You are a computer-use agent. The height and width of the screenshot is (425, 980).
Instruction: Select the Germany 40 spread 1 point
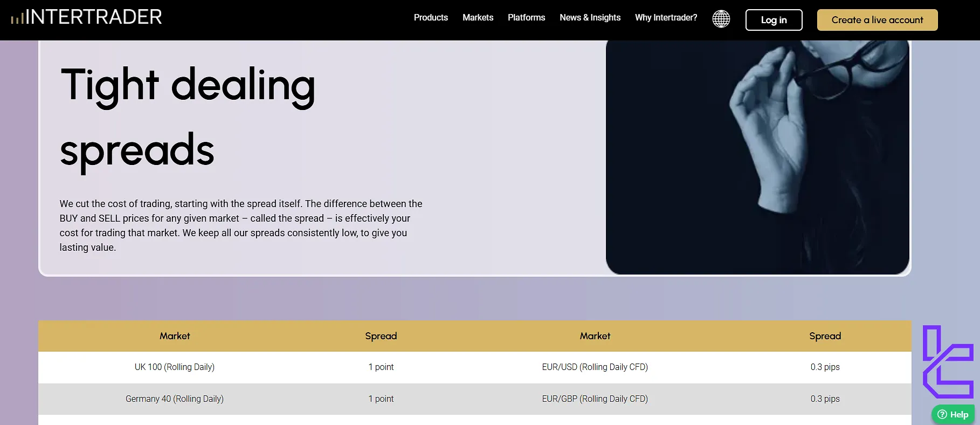tap(381, 399)
